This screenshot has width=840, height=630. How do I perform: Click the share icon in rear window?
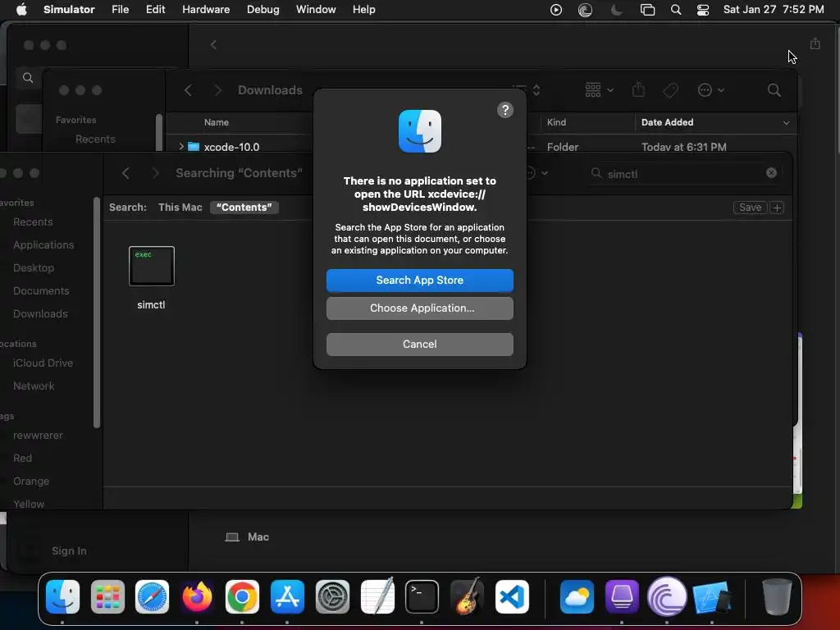click(x=815, y=43)
